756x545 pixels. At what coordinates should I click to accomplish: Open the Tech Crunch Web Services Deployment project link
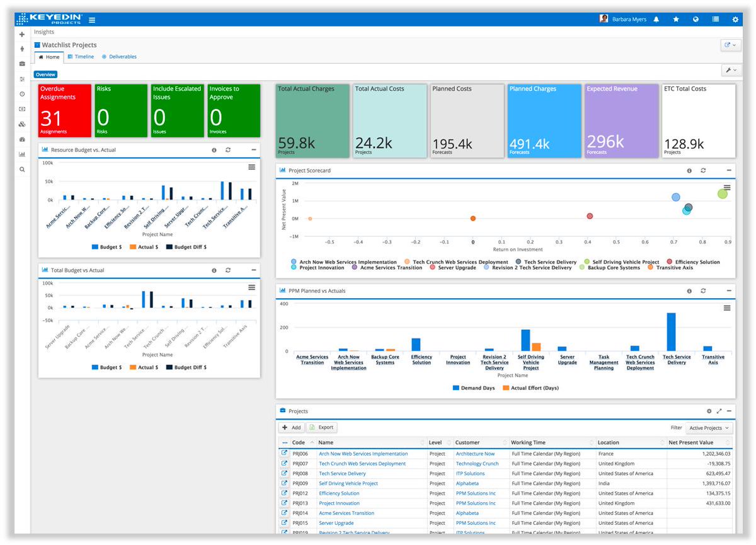pos(362,463)
